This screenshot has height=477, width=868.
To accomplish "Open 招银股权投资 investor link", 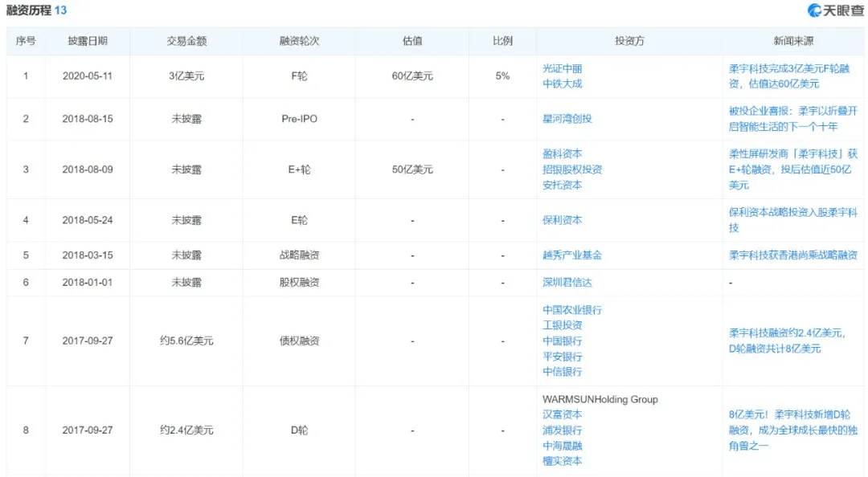I will pyautogui.click(x=572, y=169).
